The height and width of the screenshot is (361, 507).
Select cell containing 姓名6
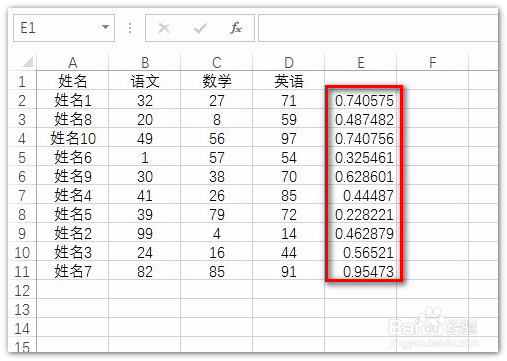coord(72,157)
